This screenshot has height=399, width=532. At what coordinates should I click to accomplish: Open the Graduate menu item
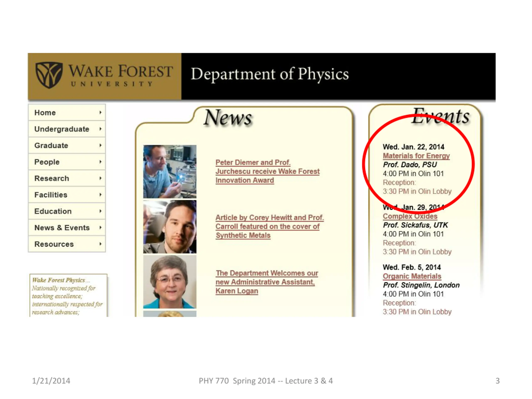(51, 145)
